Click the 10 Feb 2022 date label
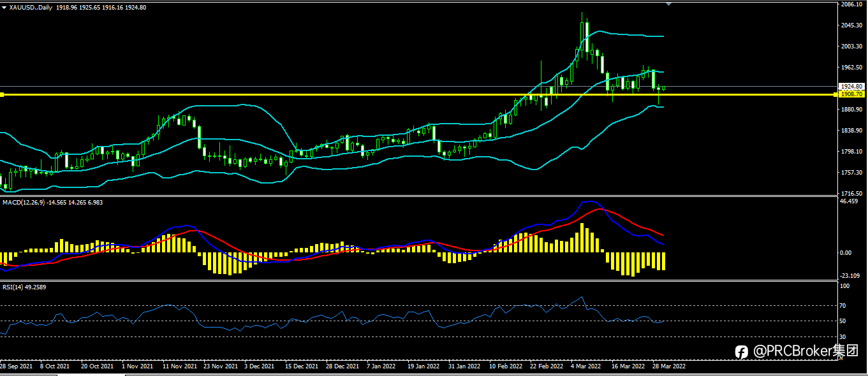The image size is (868, 376). (506, 367)
